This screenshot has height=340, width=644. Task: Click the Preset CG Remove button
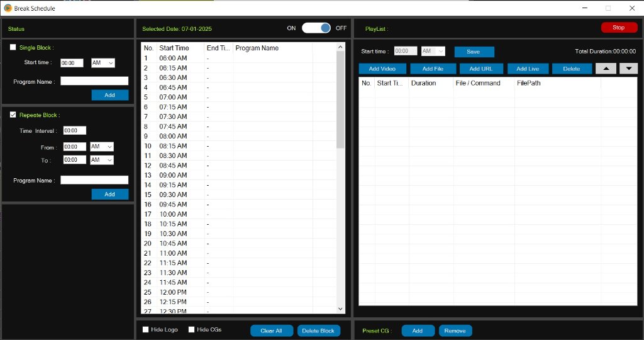tap(455, 331)
